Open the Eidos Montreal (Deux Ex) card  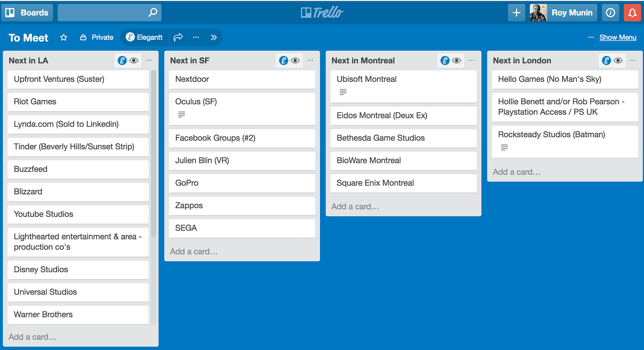pos(403,116)
